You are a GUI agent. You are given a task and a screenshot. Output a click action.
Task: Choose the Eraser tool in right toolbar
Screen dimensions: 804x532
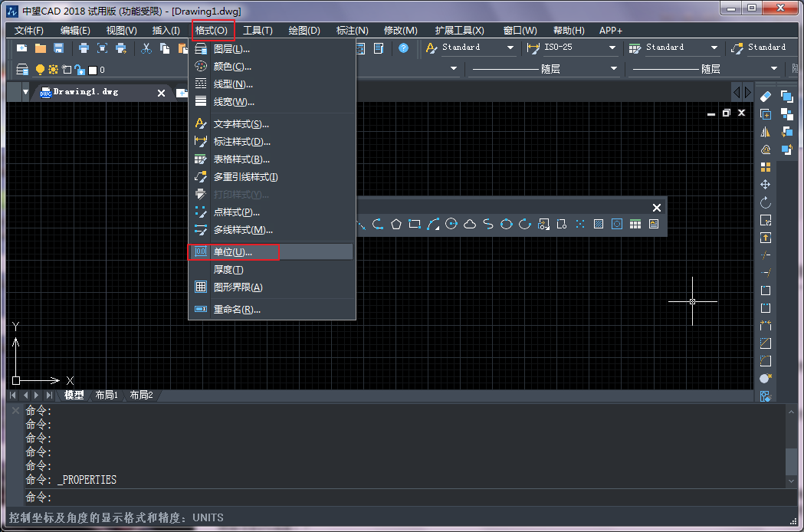tap(765, 96)
